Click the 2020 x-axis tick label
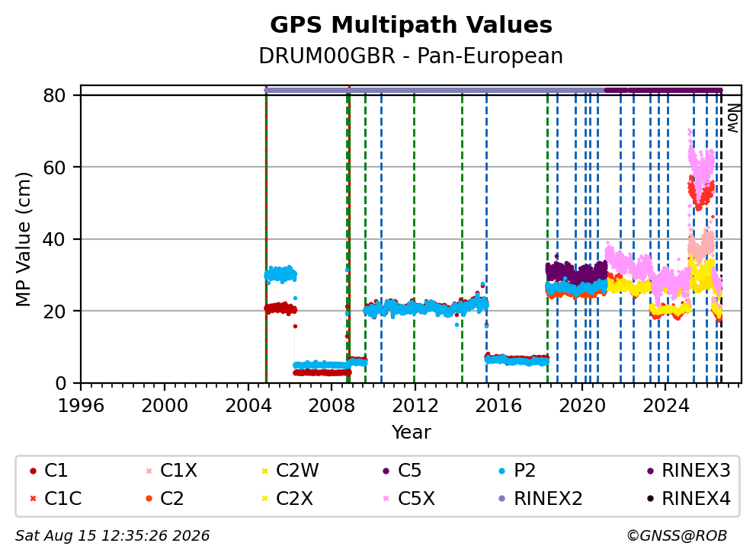 coord(582,406)
